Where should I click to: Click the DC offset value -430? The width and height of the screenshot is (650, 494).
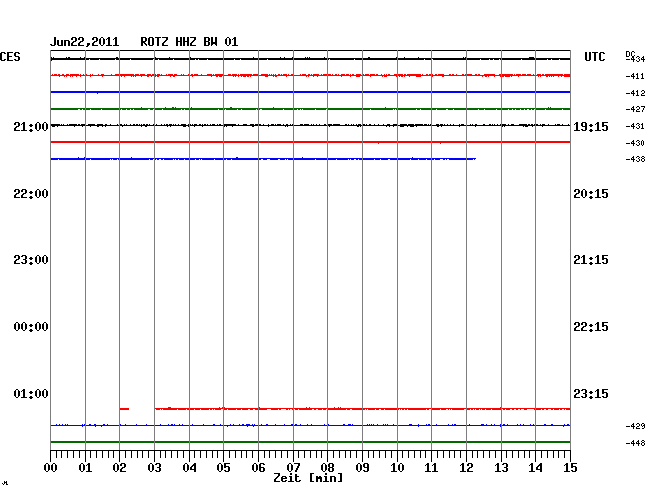click(635, 143)
